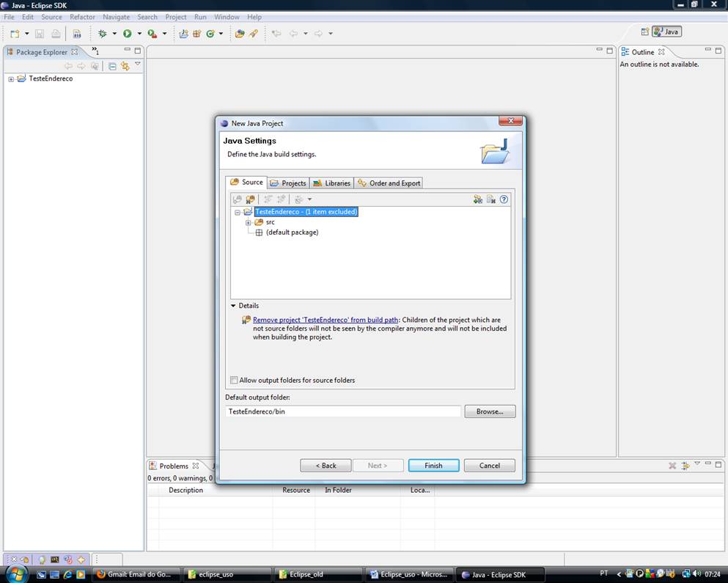
Task: Switch to the Projects tab
Action: tap(288, 183)
